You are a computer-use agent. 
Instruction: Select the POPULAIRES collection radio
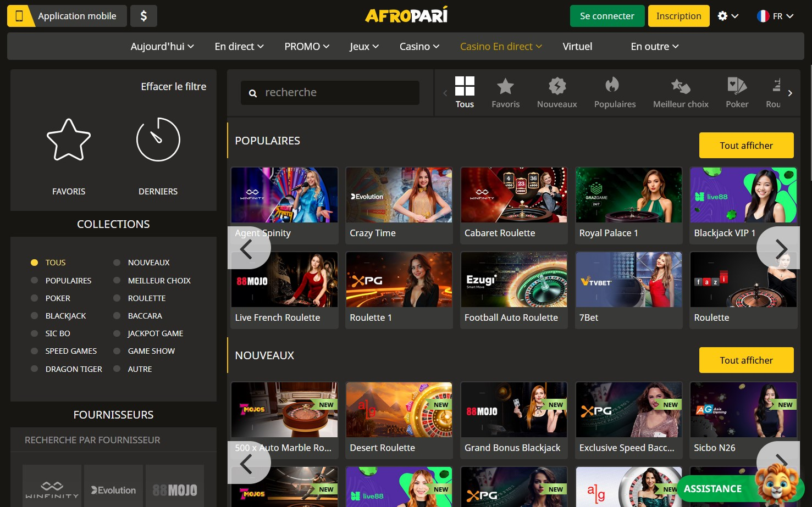[x=34, y=281]
